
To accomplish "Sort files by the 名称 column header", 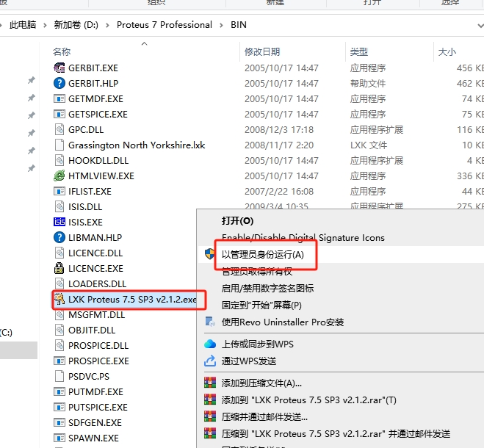I will coord(62,51).
